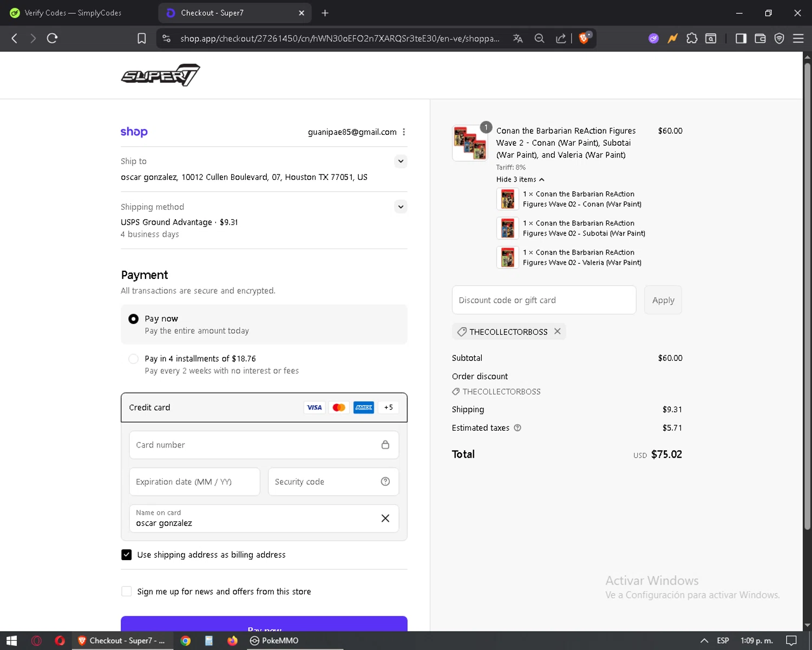The width and height of the screenshot is (812, 650).
Task: Click the taskbar clock showing 1:09 p. m.
Action: [757, 641]
